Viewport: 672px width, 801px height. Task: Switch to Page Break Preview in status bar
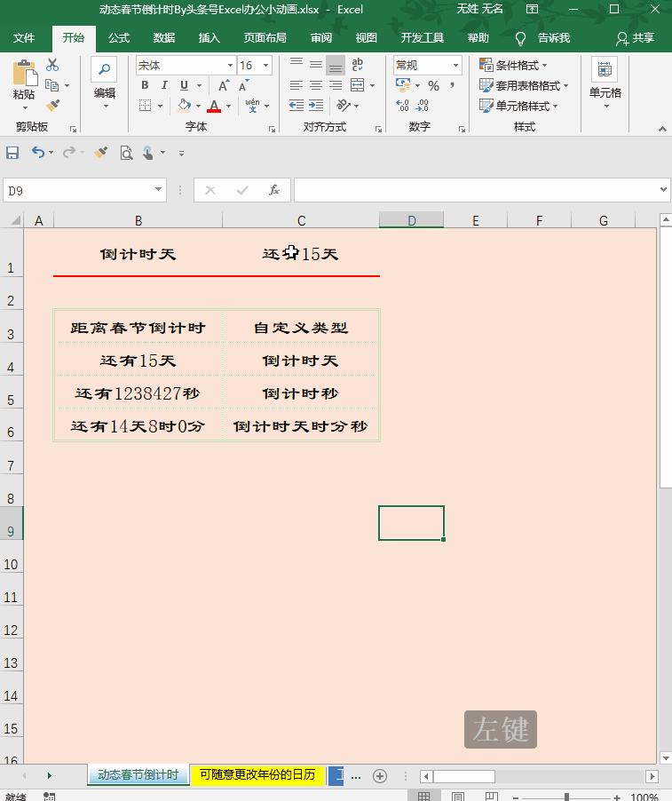point(491,796)
